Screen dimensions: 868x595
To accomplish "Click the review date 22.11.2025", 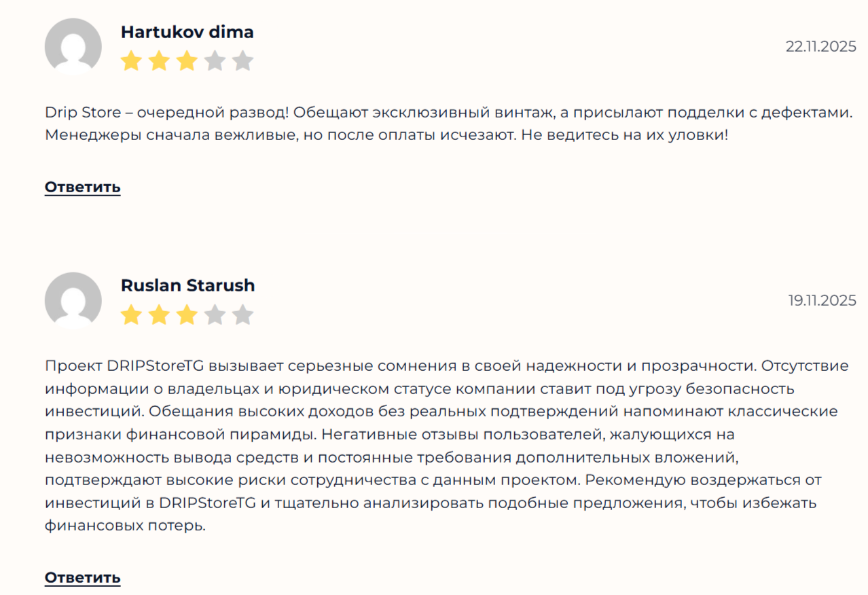I will pyautogui.click(x=820, y=47).
